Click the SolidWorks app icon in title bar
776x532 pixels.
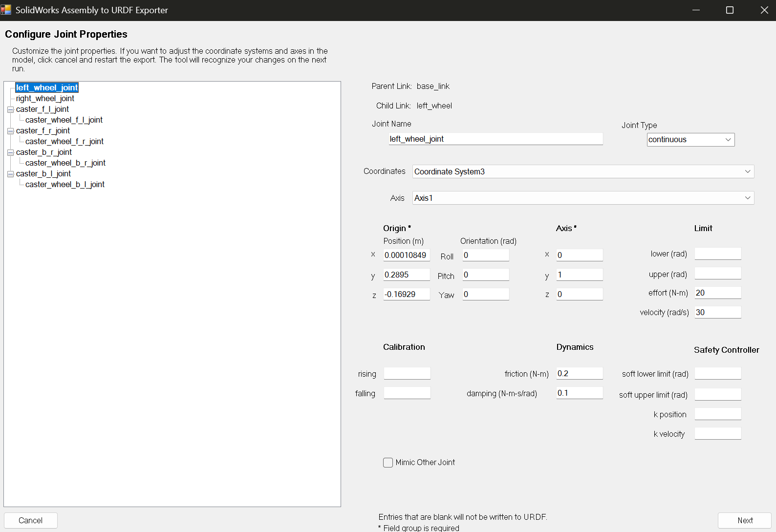point(6,10)
